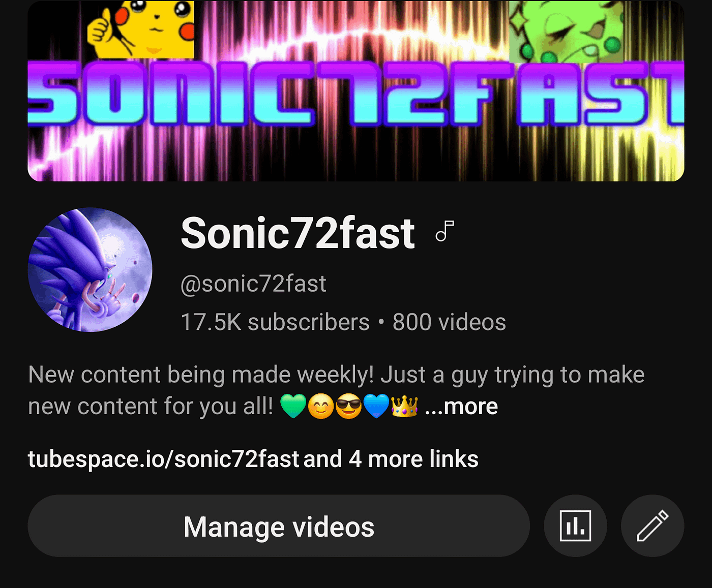Screen dimensions: 712x588
Task: Click the Sonic72fast channel title
Action: click(x=298, y=233)
